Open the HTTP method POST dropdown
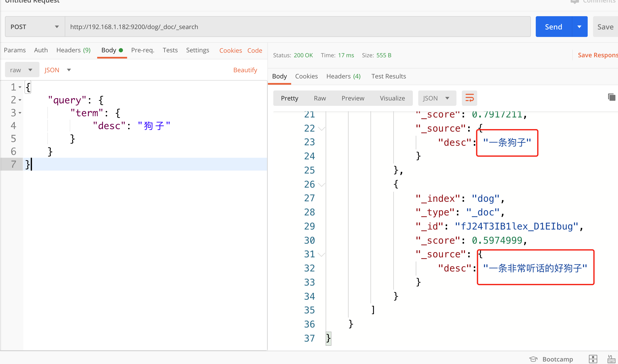The width and height of the screenshot is (618, 364). [x=35, y=27]
